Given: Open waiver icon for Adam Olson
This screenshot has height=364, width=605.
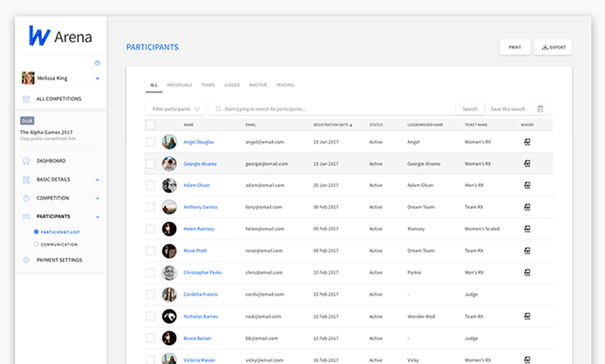Looking at the screenshot, I should pos(527,185).
